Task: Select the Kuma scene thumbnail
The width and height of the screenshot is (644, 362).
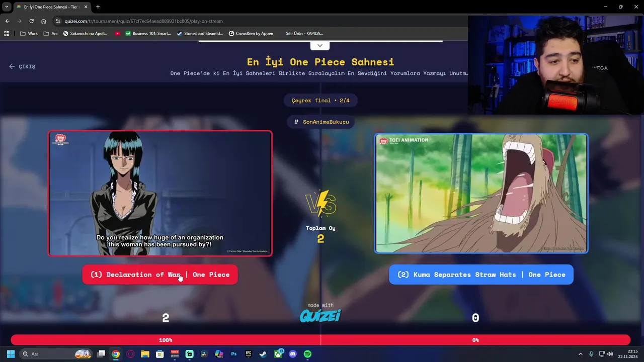Action: (x=481, y=194)
